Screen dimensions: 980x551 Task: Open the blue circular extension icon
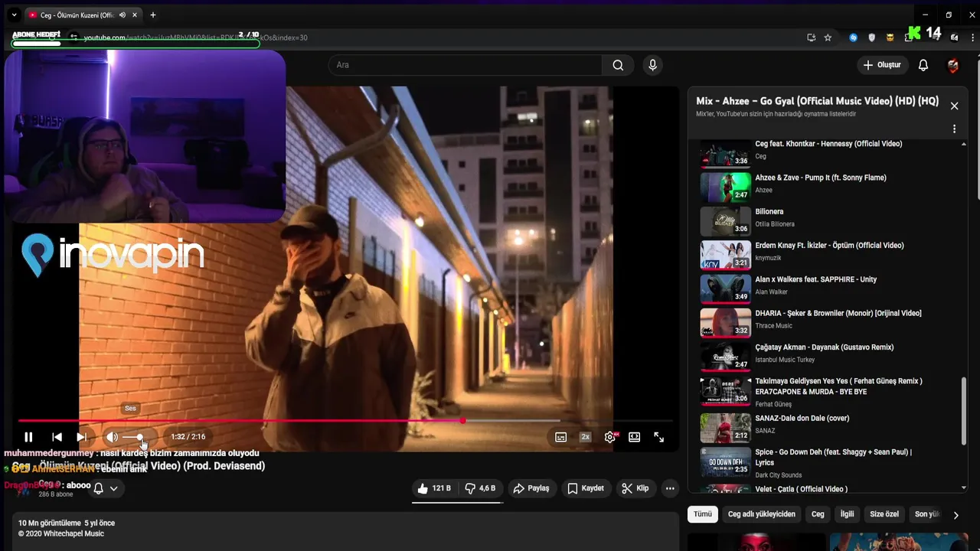click(853, 37)
